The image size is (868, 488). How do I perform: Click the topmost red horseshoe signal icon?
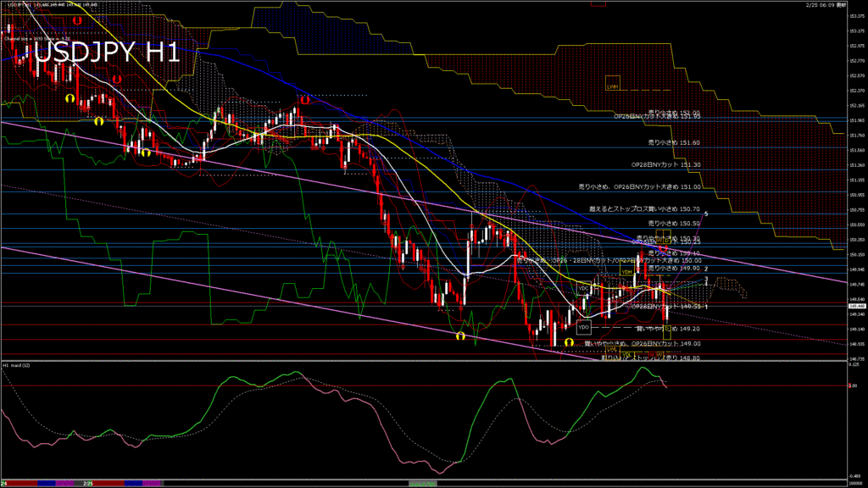pos(77,19)
